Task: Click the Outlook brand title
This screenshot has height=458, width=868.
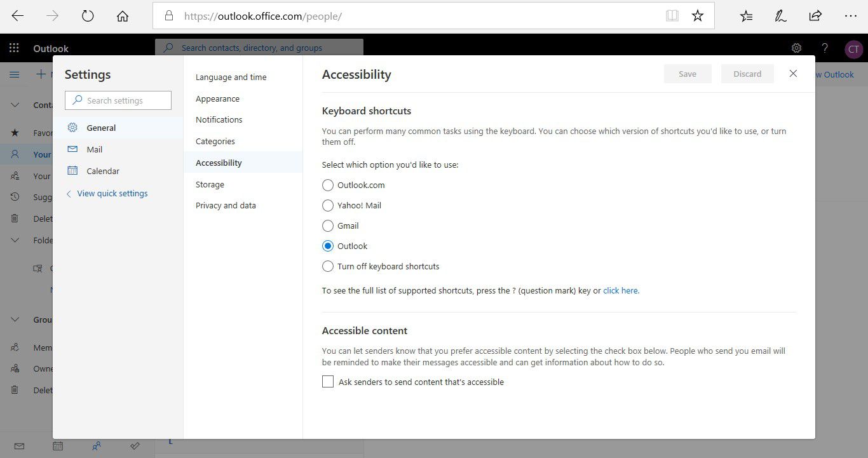Action: tap(51, 49)
